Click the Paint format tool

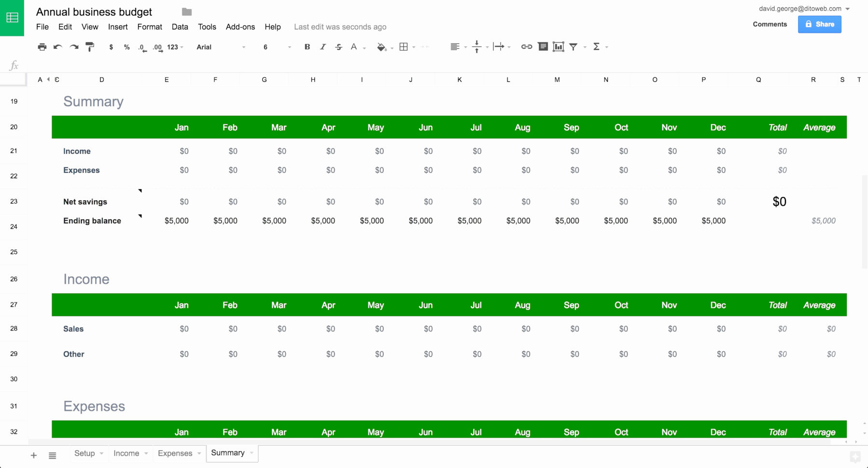[90, 47]
